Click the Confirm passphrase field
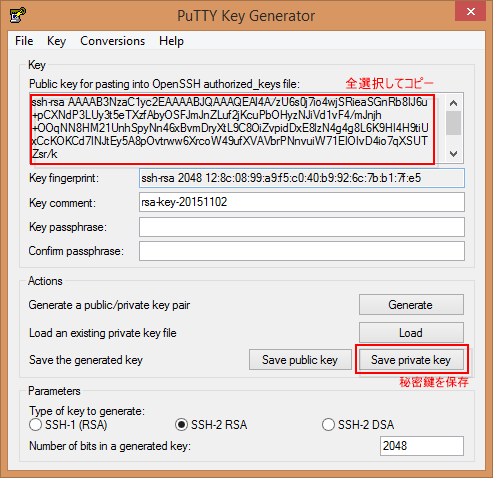The width and height of the screenshot is (493, 478). pos(302,251)
